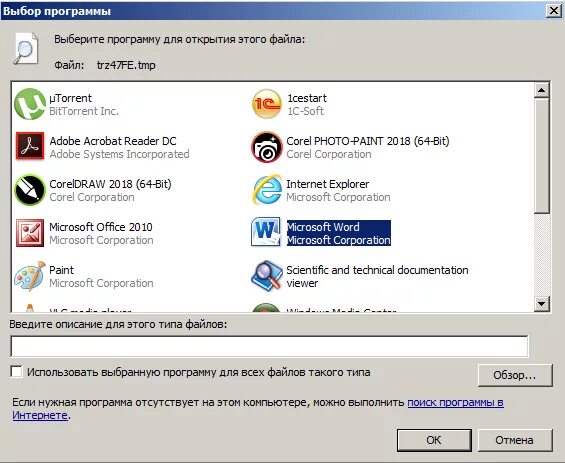Click the highlighted 'Microsoft Word' text
The height and width of the screenshot is (463, 565).
[323, 227]
